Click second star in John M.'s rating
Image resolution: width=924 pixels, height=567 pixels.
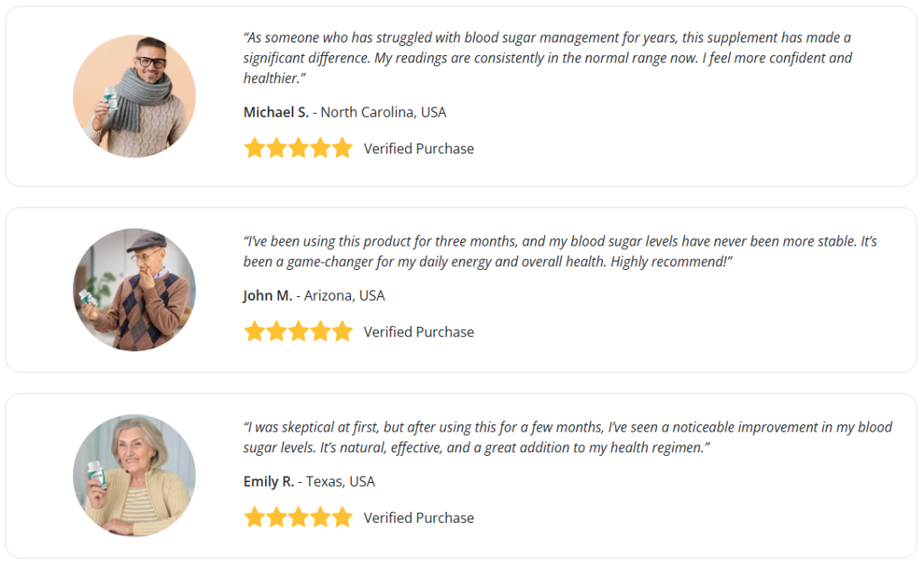(x=276, y=332)
